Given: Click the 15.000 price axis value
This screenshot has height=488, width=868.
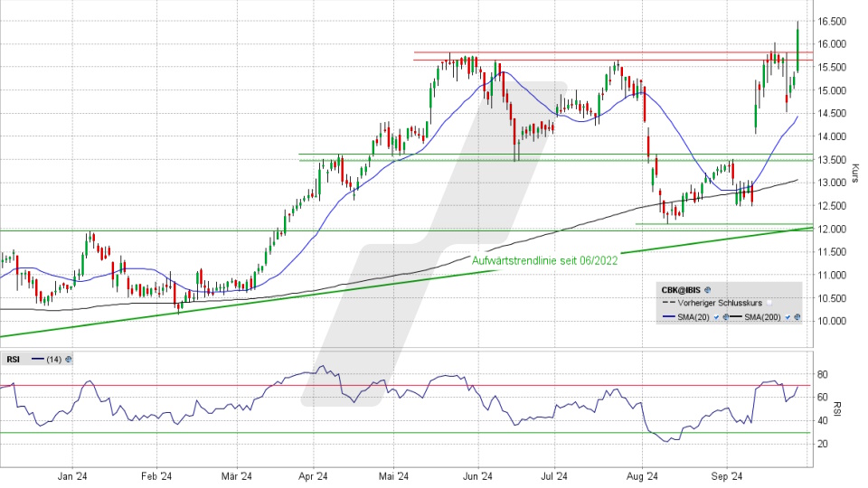Looking at the screenshot, I should (x=832, y=90).
